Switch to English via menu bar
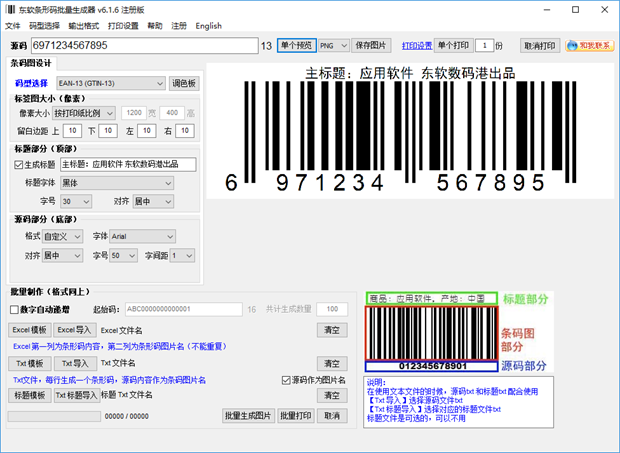 pos(208,26)
